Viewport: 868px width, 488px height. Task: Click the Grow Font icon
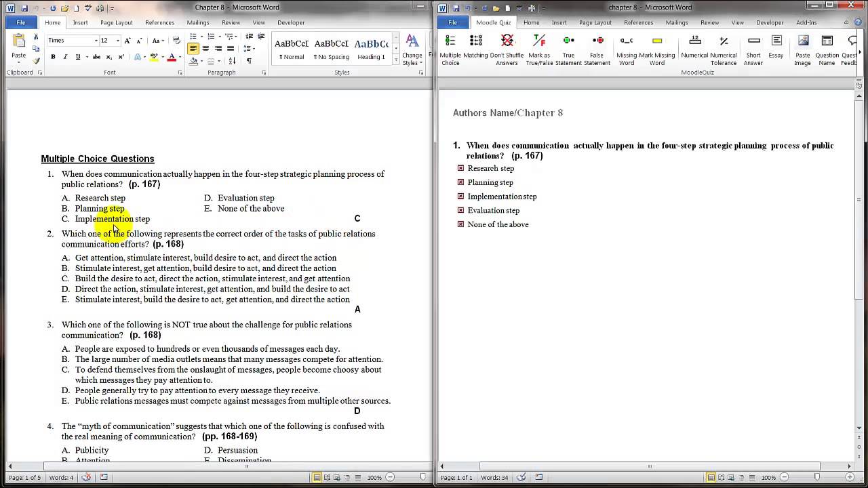(127, 41)
